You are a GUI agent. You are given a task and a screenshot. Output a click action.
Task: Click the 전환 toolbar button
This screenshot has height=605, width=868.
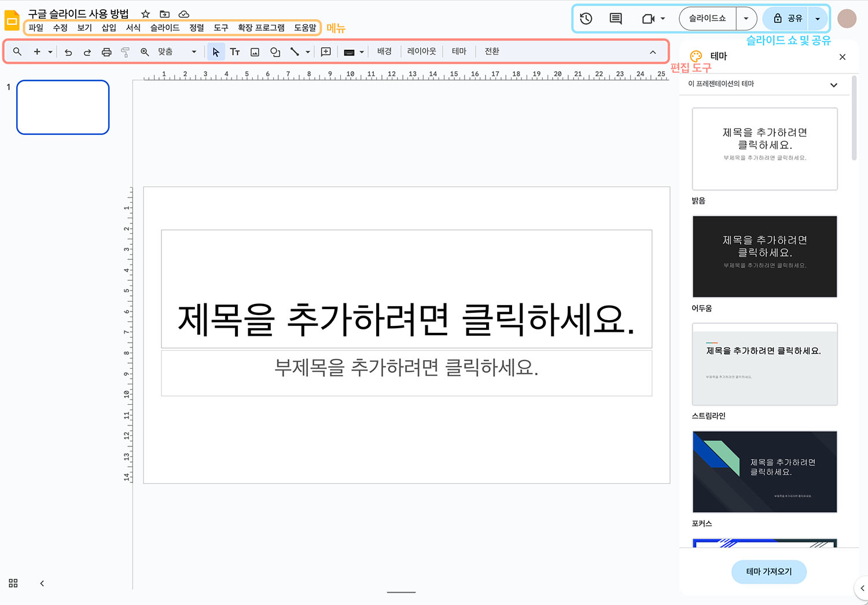pos(492,52)
